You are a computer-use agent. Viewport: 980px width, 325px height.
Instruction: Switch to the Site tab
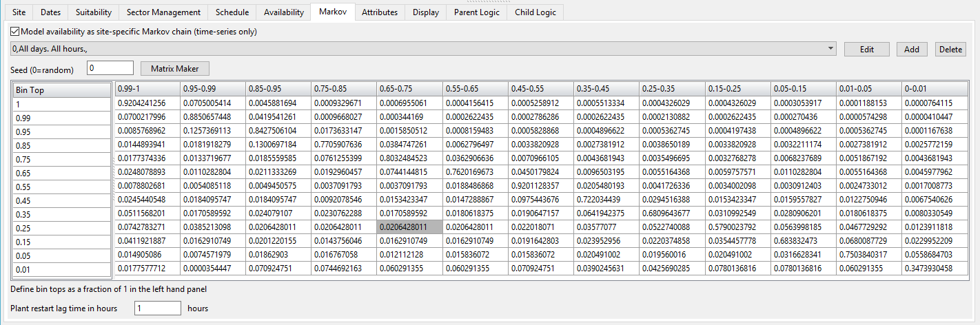19,12
